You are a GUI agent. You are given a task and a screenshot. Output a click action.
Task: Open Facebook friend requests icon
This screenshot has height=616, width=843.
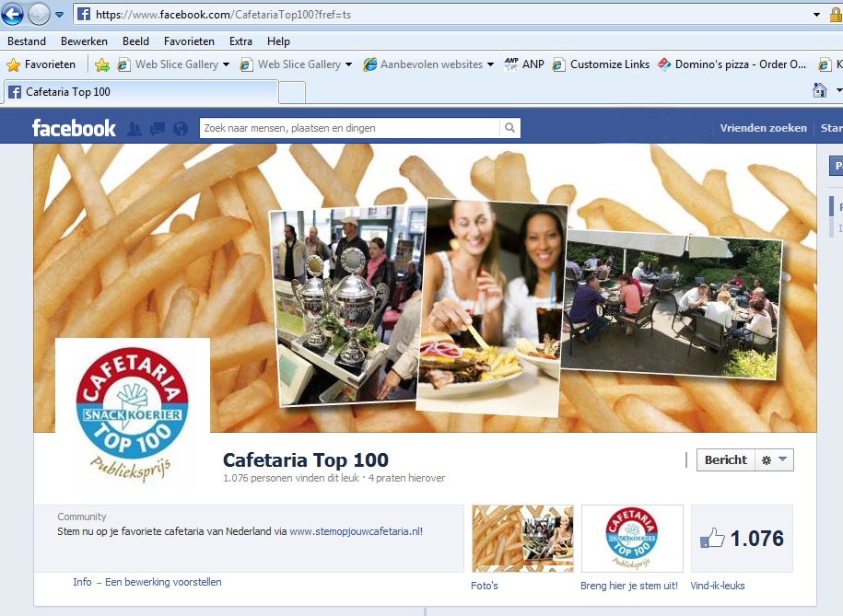tap(135, 126)
